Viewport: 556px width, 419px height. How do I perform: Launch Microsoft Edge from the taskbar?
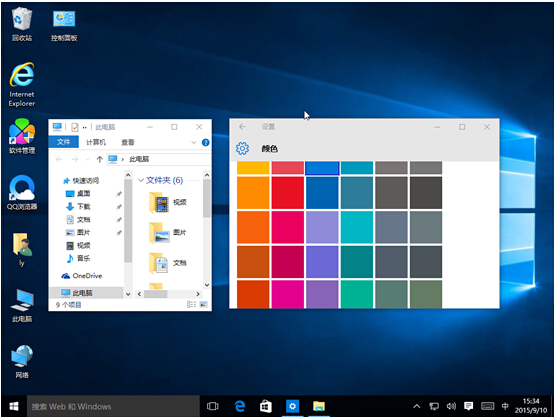click(x=240, y=406)
